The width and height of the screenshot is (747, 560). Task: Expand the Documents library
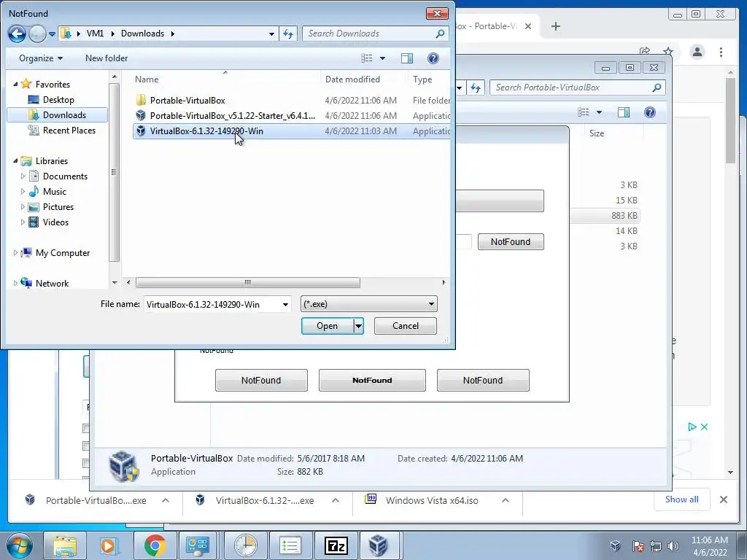tap(23, 176)
